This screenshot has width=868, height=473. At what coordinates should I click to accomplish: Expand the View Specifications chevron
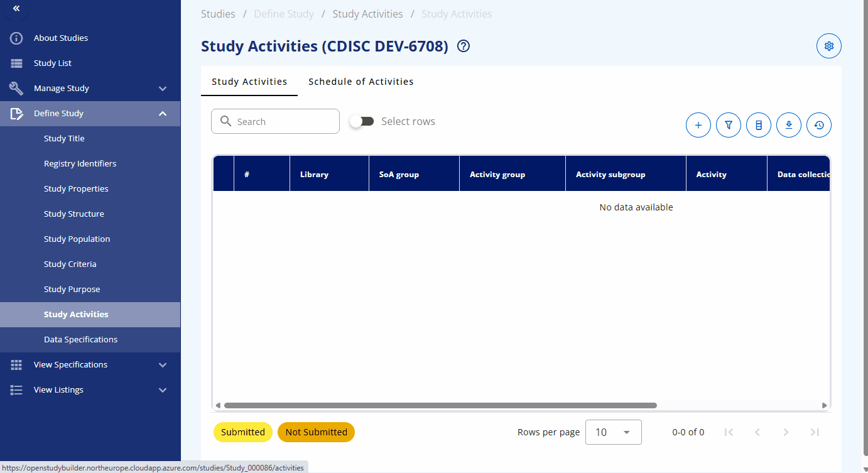tap(163, 365)
